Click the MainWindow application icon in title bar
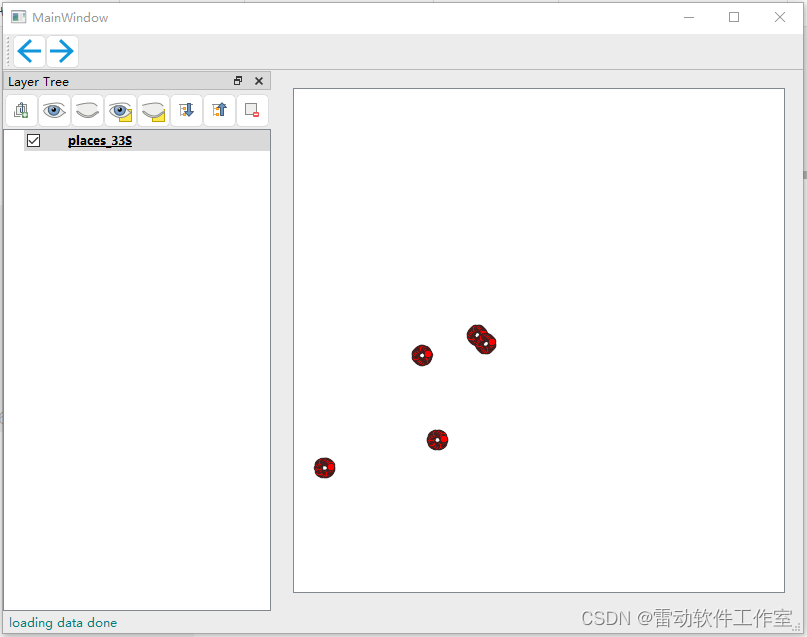Screen dimensions: 807x637 coord(19,17)
